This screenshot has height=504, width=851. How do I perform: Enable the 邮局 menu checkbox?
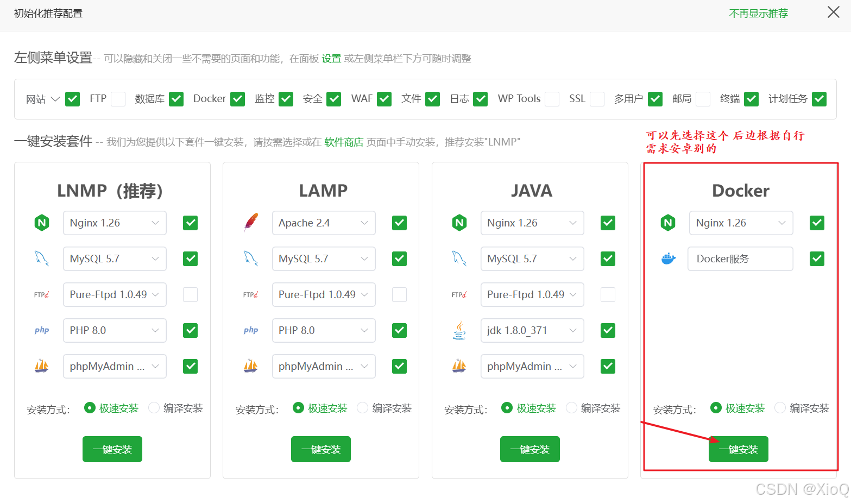(x=703, y=99)
